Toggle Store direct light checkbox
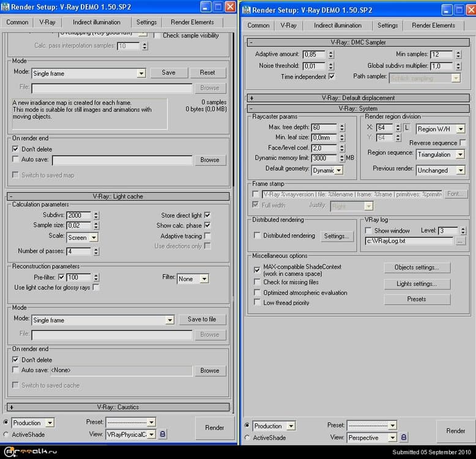476x459 pixels. pos(207,215)
